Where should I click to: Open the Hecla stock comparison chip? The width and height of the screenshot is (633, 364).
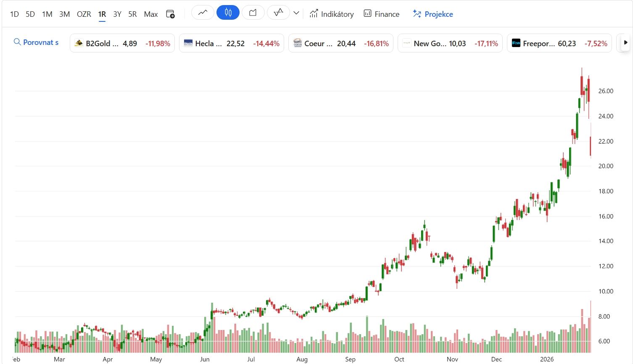231,43
